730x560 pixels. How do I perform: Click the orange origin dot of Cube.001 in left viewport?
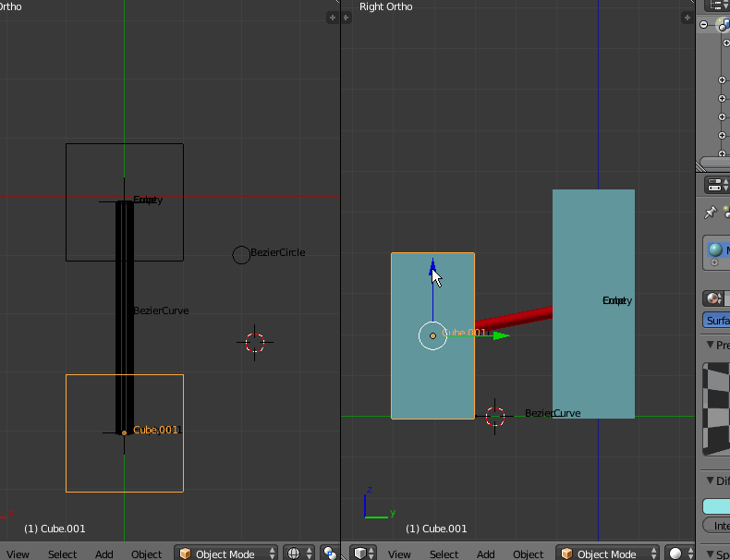[125, 432]
